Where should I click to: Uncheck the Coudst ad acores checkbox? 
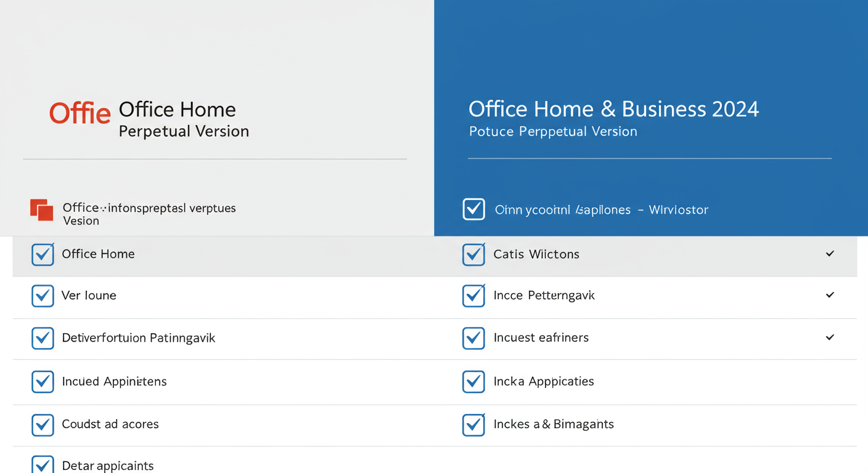43,424
